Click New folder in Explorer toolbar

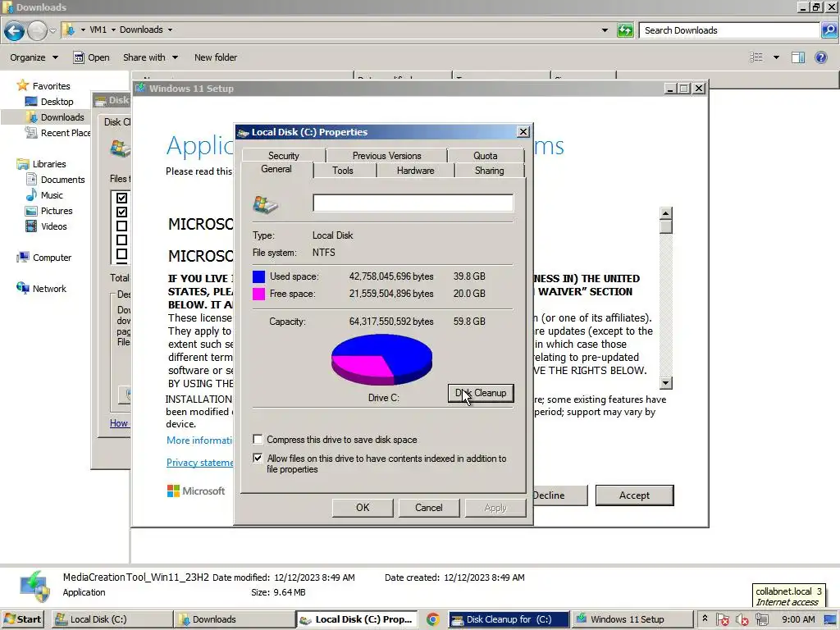click(216, 57)
